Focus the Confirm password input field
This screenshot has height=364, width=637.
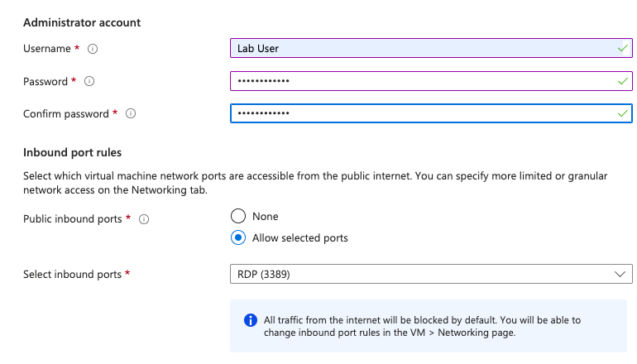(x=414, y=113)
